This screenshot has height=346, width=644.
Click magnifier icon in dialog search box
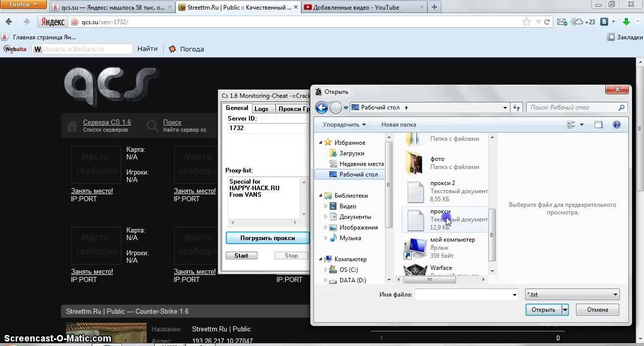621,107
